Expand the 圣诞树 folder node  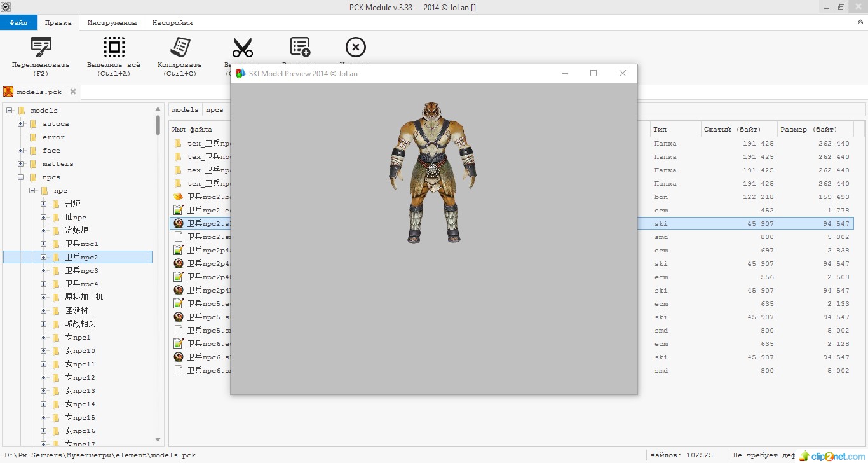44,311
